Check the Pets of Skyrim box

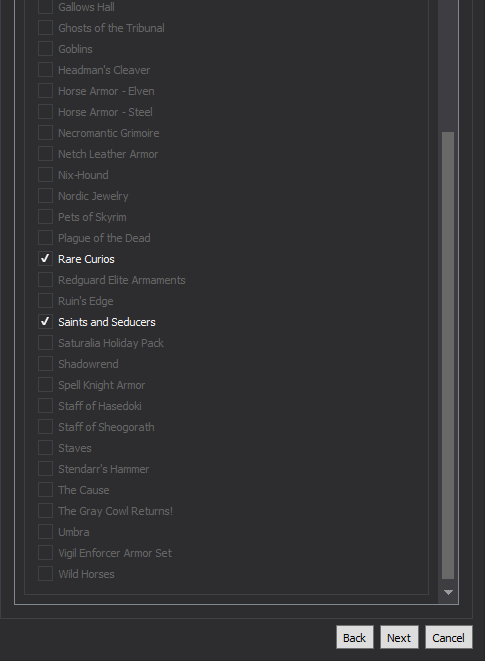pos(45,217)
